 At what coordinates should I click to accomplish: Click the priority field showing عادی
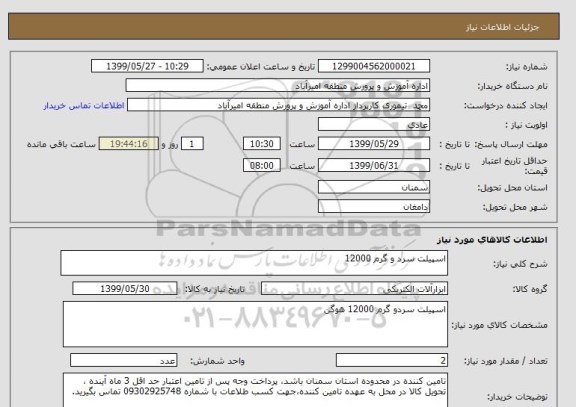(x=374, y=125)
